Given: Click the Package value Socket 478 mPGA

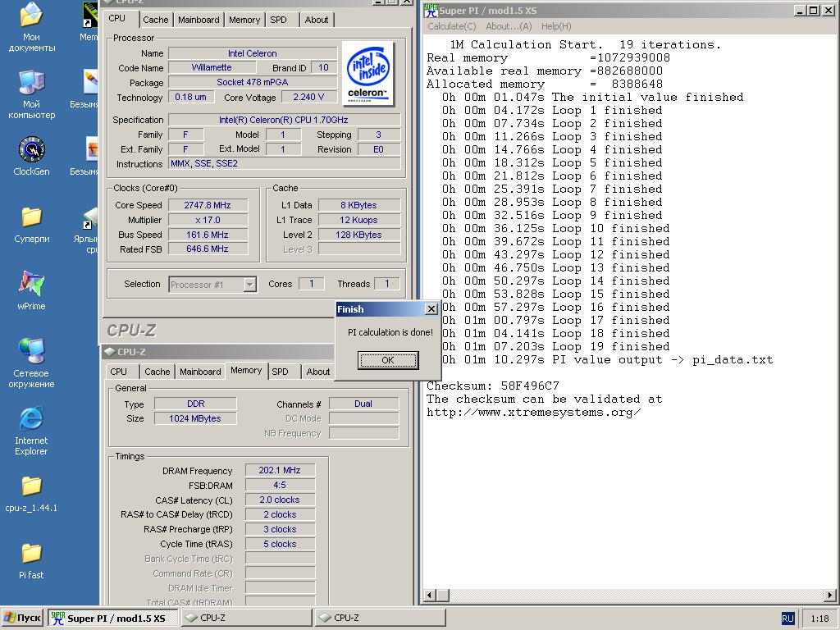Looking at the screenshot, I should point(253,82).
